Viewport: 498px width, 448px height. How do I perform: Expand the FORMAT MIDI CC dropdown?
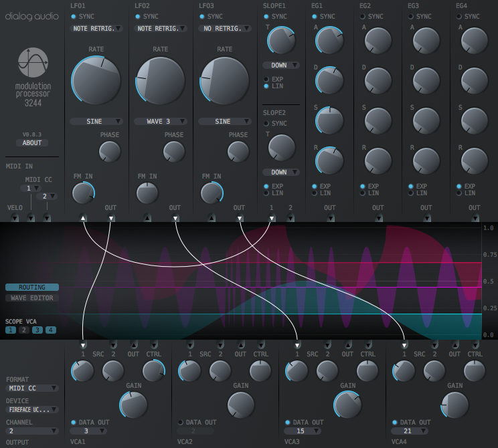click(32, 388)
